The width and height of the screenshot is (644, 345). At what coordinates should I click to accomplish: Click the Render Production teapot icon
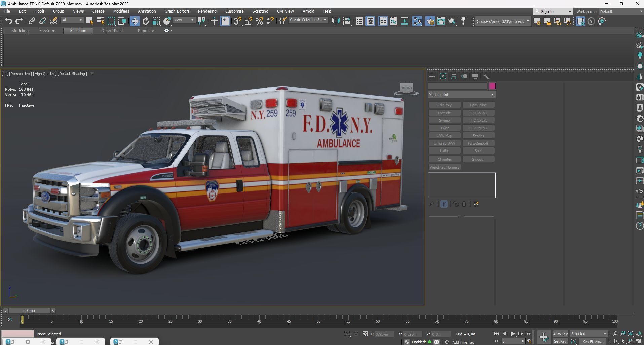pos(452,21)
